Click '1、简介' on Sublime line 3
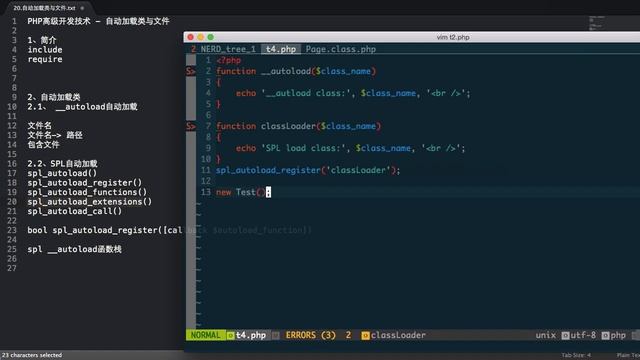 click(42, 40)
